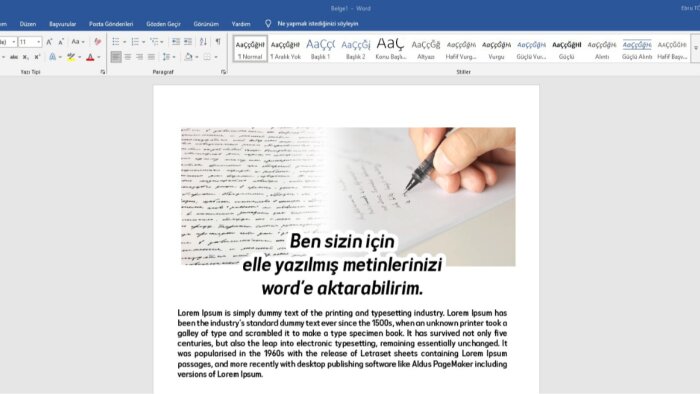700x394 pixels.
Task: Apply the Güçlü Alıntı style
Action: [x=637, y=49]
